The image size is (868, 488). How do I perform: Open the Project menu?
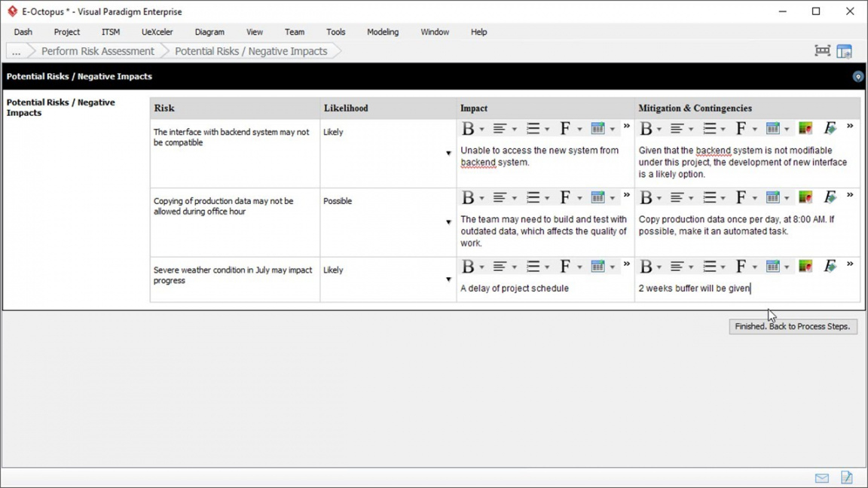click(x=67, y=32)
